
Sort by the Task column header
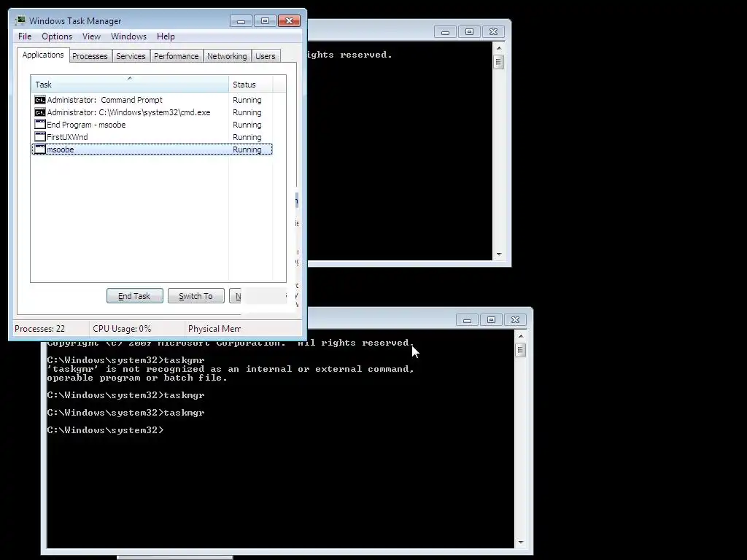[x=130, y=85]
